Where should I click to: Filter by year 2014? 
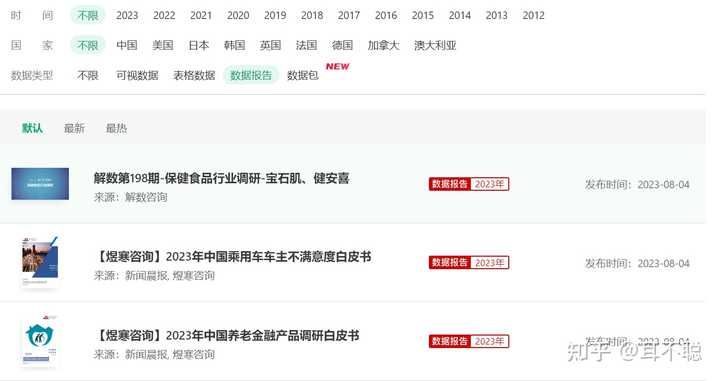[460, 15]
